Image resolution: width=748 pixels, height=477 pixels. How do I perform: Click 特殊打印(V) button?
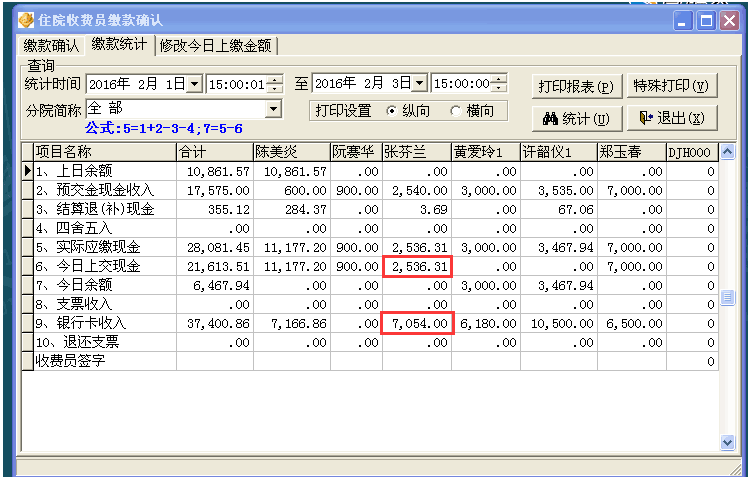point(672,86)
